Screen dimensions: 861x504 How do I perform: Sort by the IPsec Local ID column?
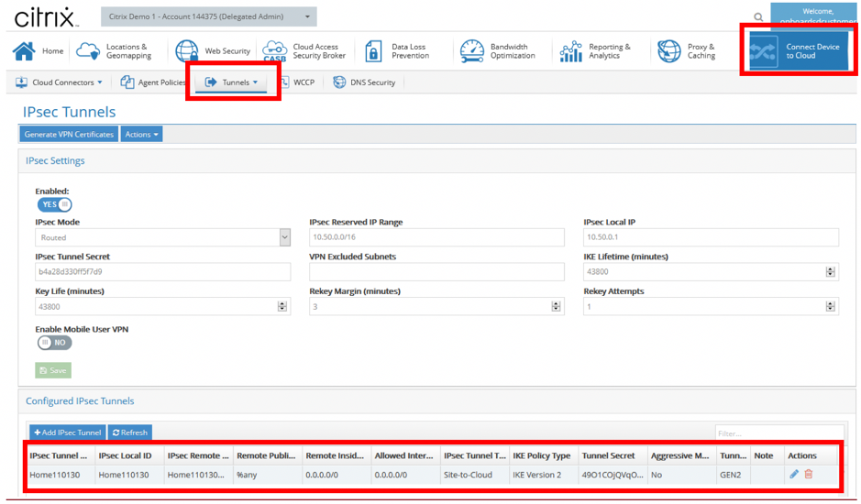129,455
